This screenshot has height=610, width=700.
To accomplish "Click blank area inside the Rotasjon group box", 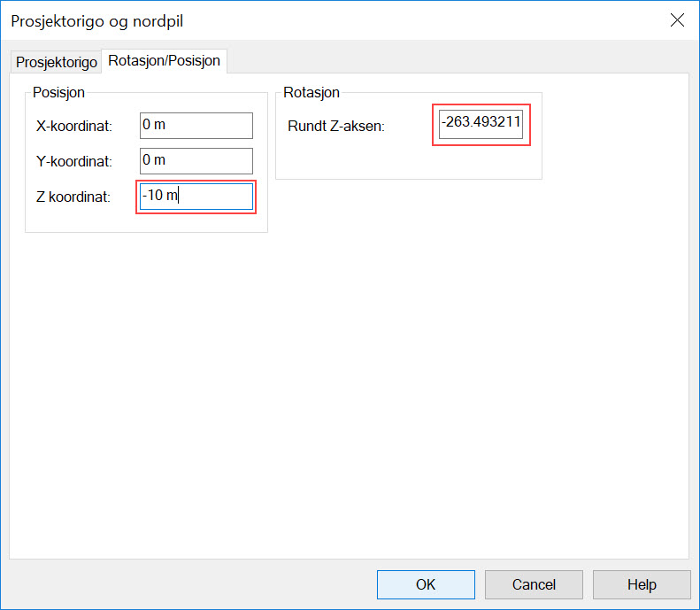I will [x=407, y=161].
